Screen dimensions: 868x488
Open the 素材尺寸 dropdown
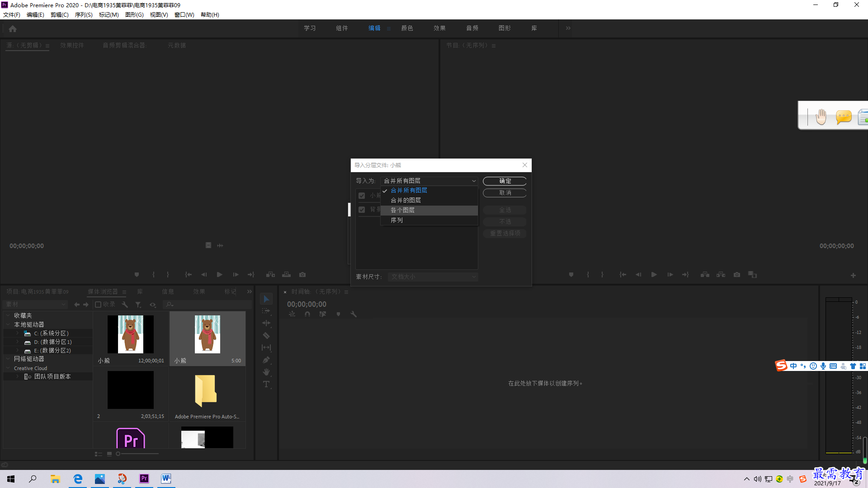[433, 277]
